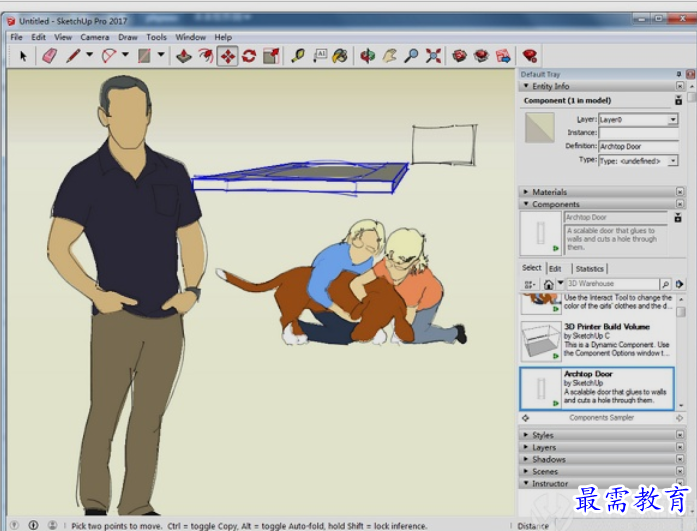The width and height of the screenshot is (697, 531).
Task: Click the Instance name field
Action: 638,133
